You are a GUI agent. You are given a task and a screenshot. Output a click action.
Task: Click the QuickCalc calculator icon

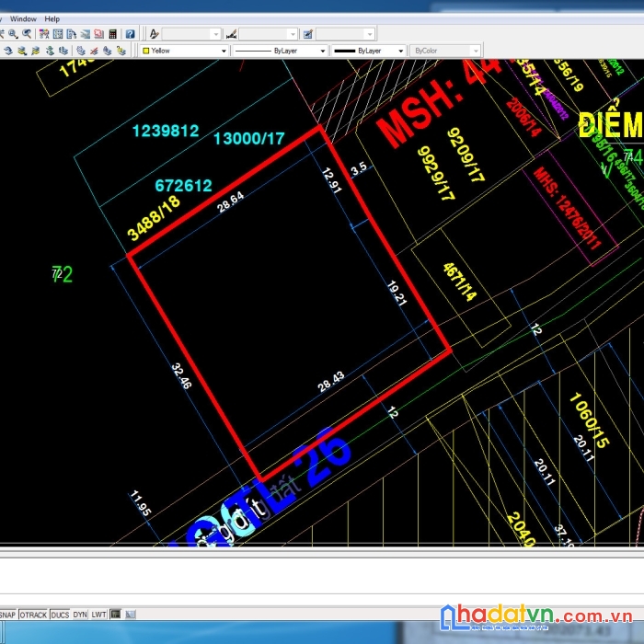click(113, 34)
